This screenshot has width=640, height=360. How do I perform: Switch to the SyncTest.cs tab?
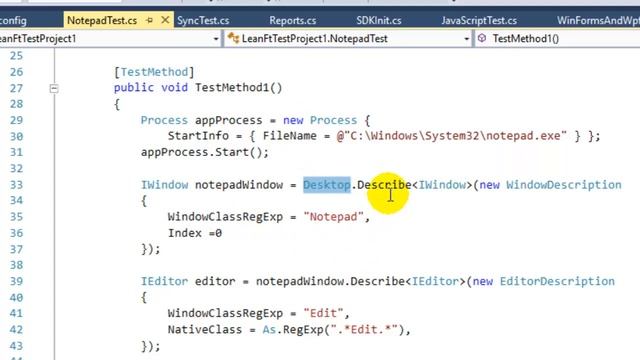coord(203,20)
